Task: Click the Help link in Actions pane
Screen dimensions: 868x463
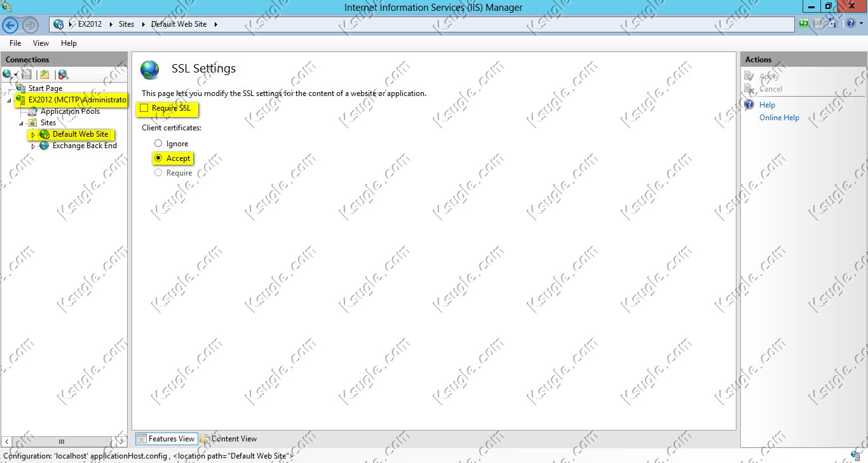Action: pos(767,105)
